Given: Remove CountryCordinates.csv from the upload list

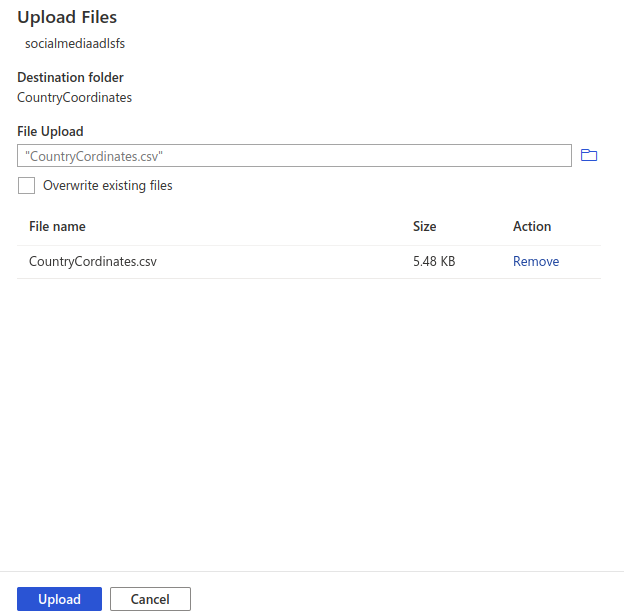Looking at the screenshot, I should coord(535,261).
